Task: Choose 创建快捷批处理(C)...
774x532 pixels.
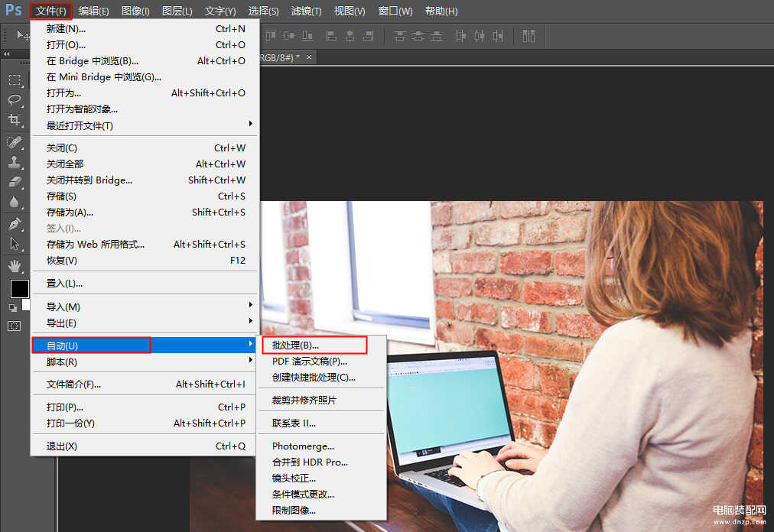Action: (x=321, y=378)
